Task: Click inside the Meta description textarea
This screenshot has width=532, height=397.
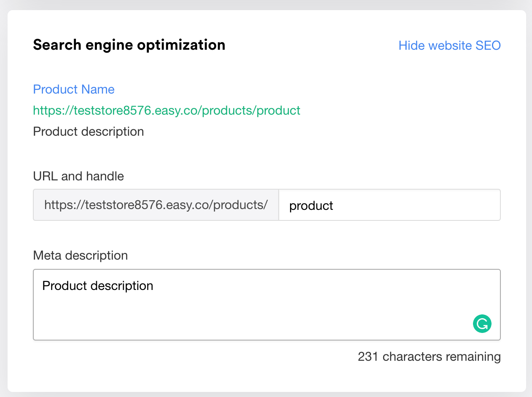Action: click(267, 305)
